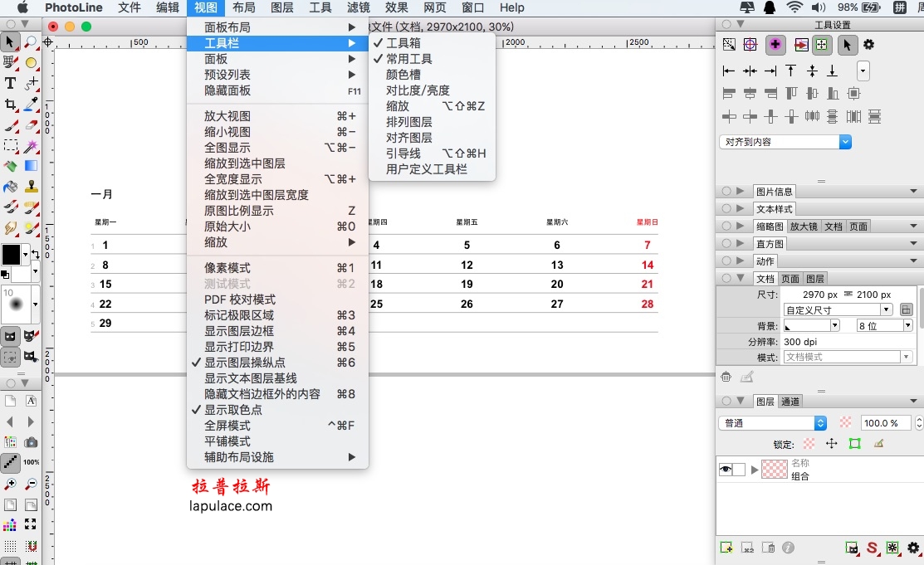Toggle the magnet snapping icon

(x=32, y=546)
